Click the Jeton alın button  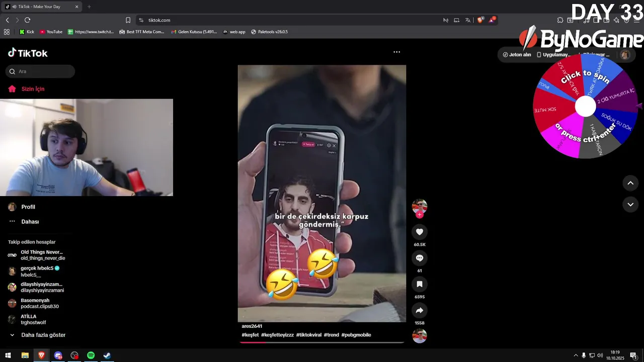(x=517, y=55)
